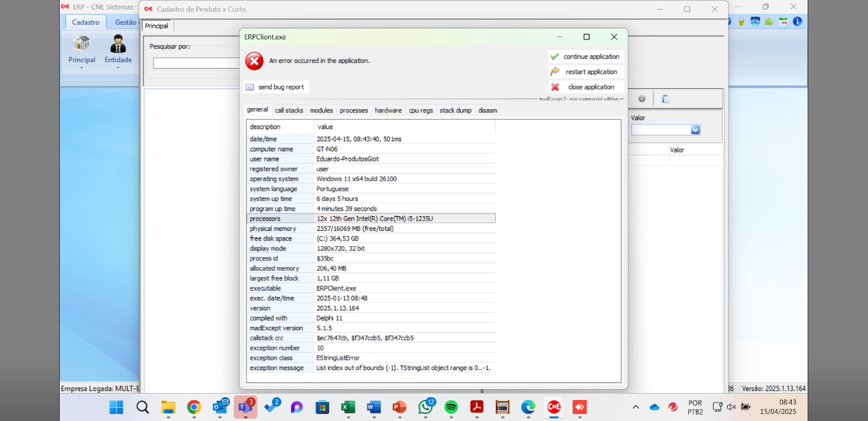
Task: Open WhatsApp from the taskbar
Action: point(425,407)
